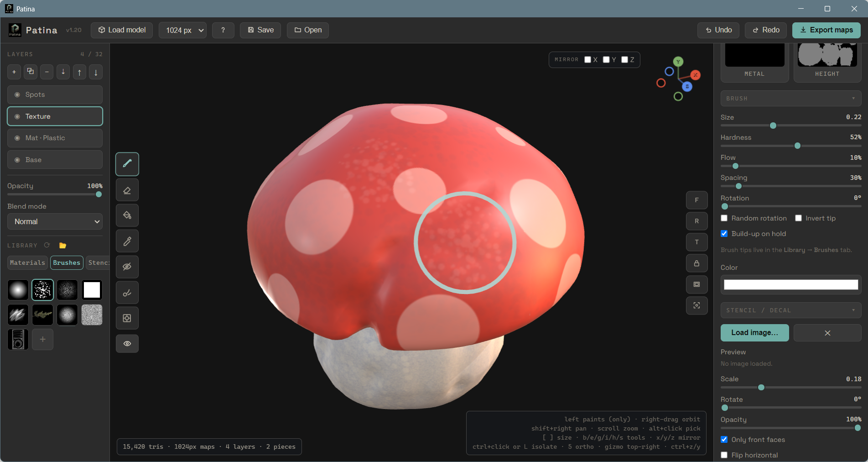The width and height of the screenshot is (868, 462).
Task: Enable Mirror Y checkbox
Action: (606, 59)
